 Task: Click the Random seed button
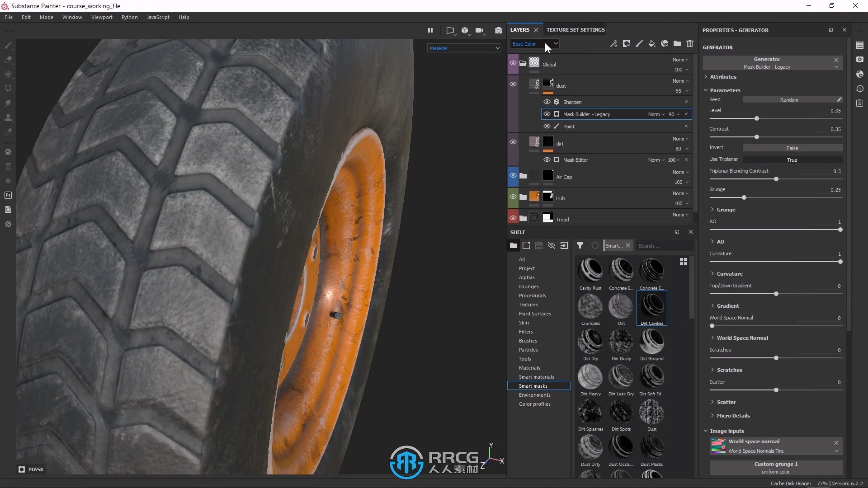click(789, 100)
